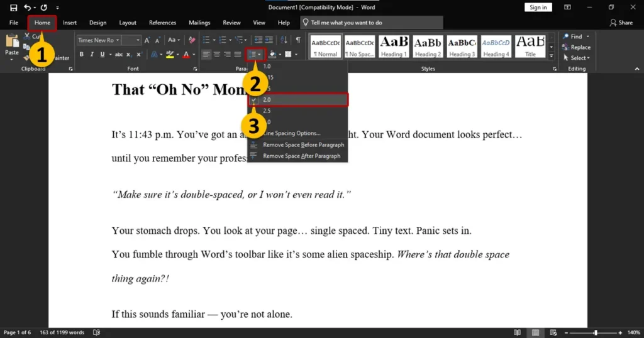Viewport: 644px width, 338px height.
Task: Increase font size with Grow Font
Action: [x=147, y=40]
